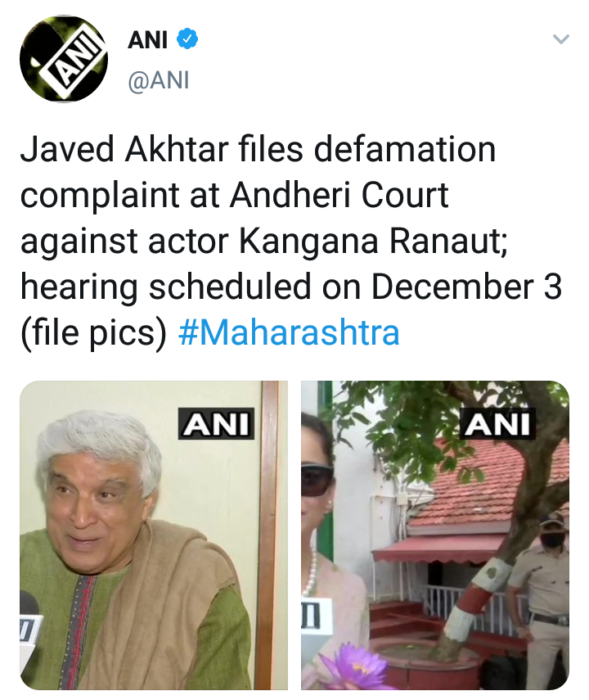
Task: Click the police officer in right photo
Action: [541, 600]
